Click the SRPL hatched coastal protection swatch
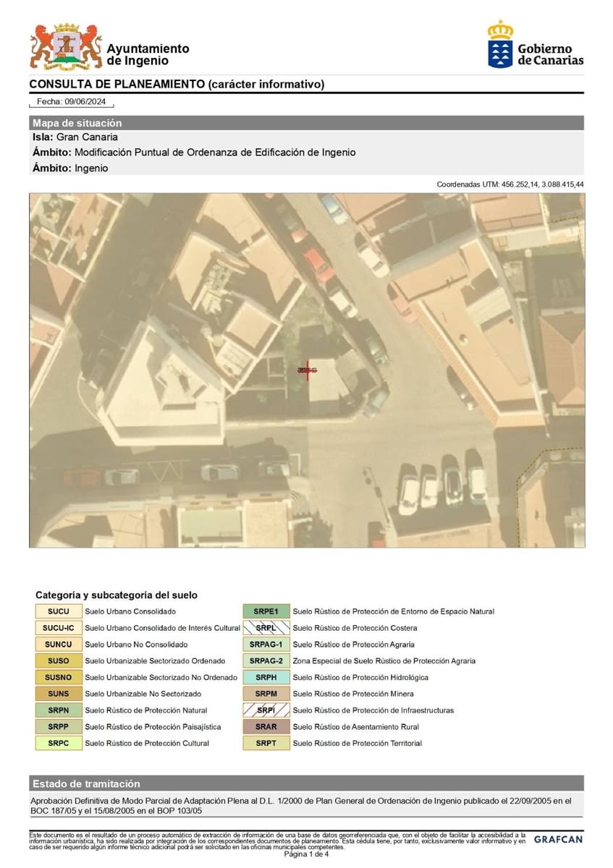The height and width of the screenshot is (868, 613). pos(268,628)
